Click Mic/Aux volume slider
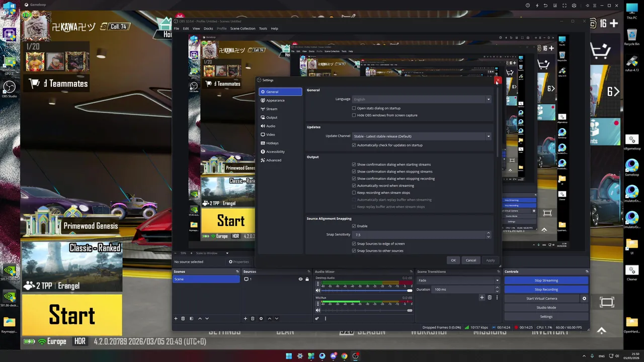 (367, 310)
